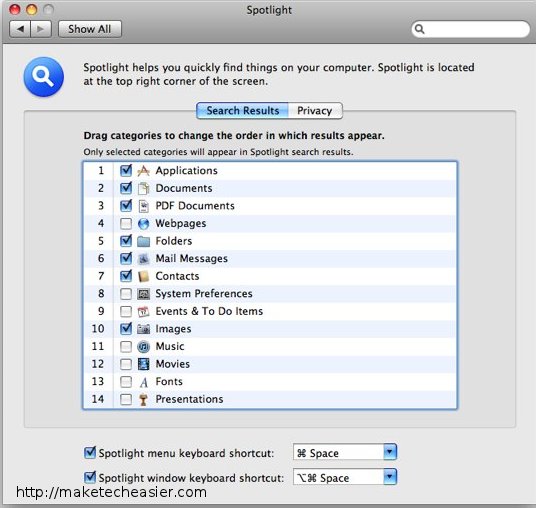Click the Movies filmstrip icon

tap(144, 364)
